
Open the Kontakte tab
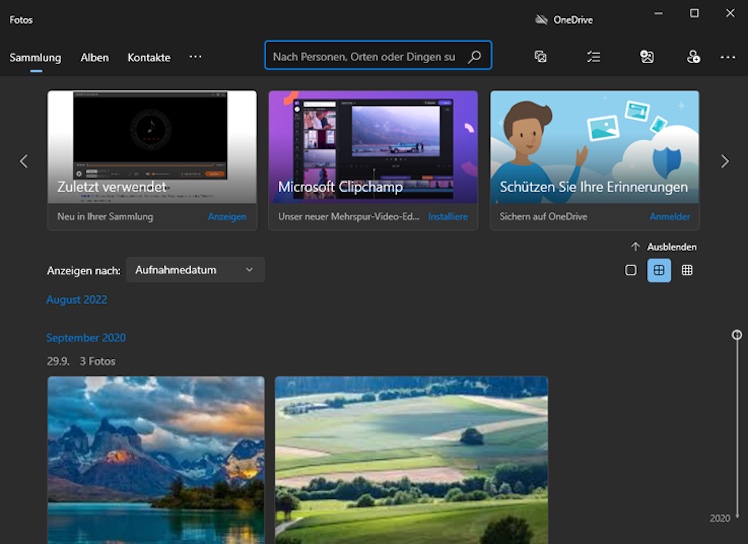coord(149,58)
